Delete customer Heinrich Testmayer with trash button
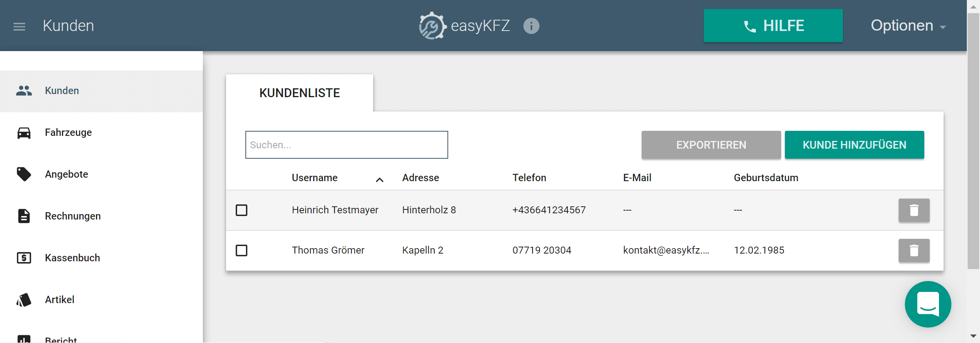 point(914,210)
